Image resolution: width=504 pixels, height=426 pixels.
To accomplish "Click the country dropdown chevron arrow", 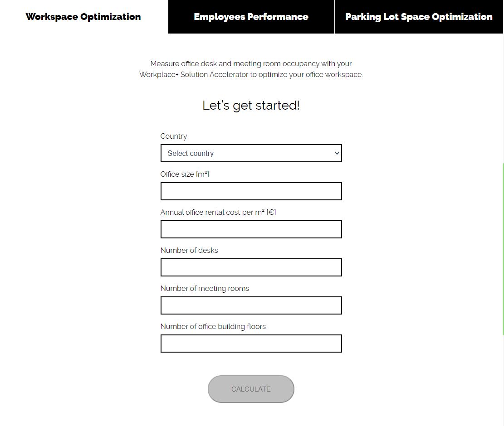I will (x=337, y=153).
